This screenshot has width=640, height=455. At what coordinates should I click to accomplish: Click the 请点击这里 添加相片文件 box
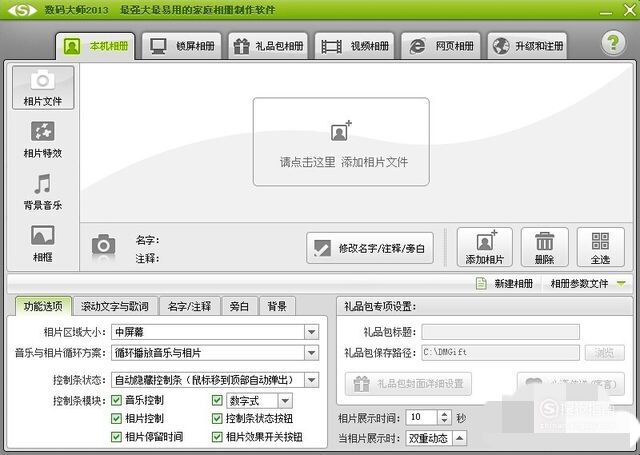[341, 142]
